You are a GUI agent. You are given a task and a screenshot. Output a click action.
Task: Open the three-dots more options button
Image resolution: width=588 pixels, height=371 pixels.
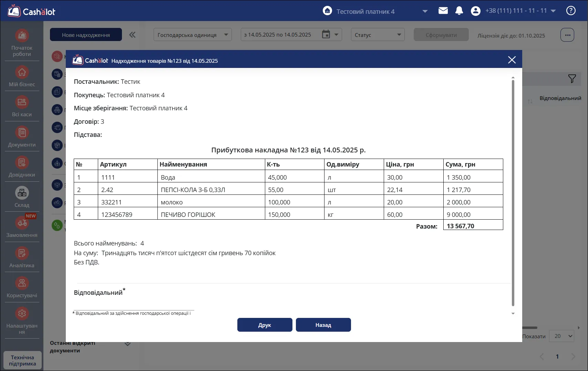coord(567,35)
